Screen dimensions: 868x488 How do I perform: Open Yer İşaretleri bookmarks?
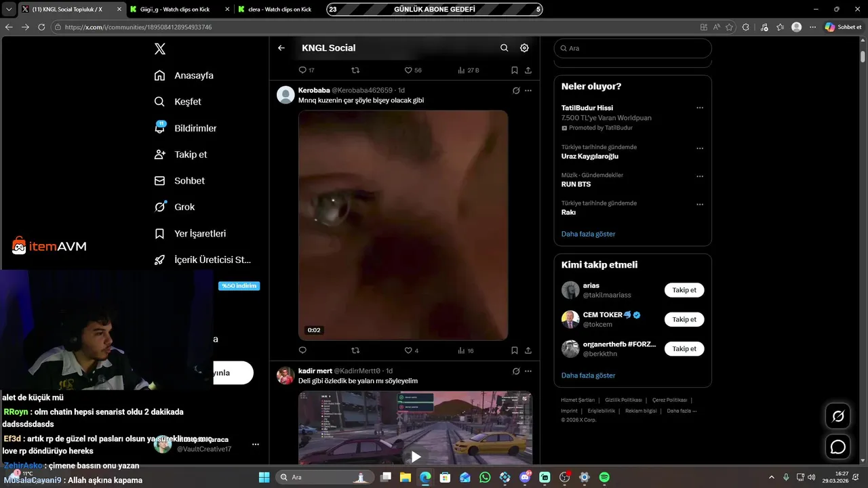point(190,233)
